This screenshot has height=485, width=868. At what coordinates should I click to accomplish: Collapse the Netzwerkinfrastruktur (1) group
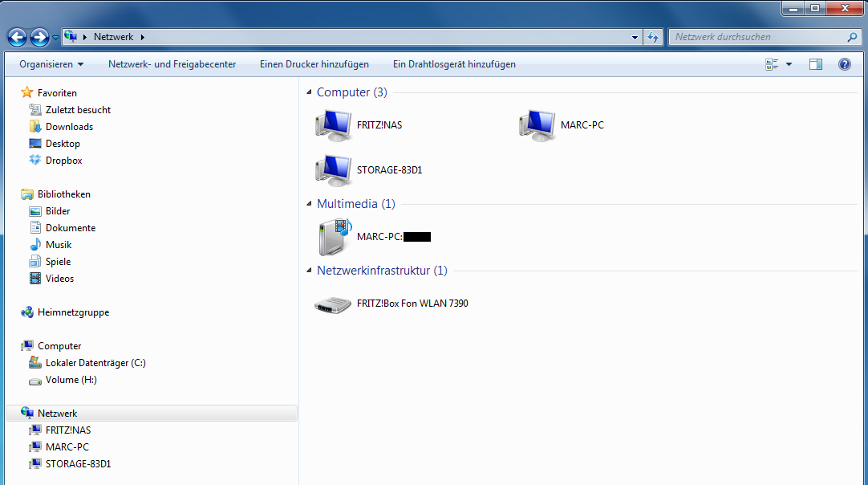(310, 271)
